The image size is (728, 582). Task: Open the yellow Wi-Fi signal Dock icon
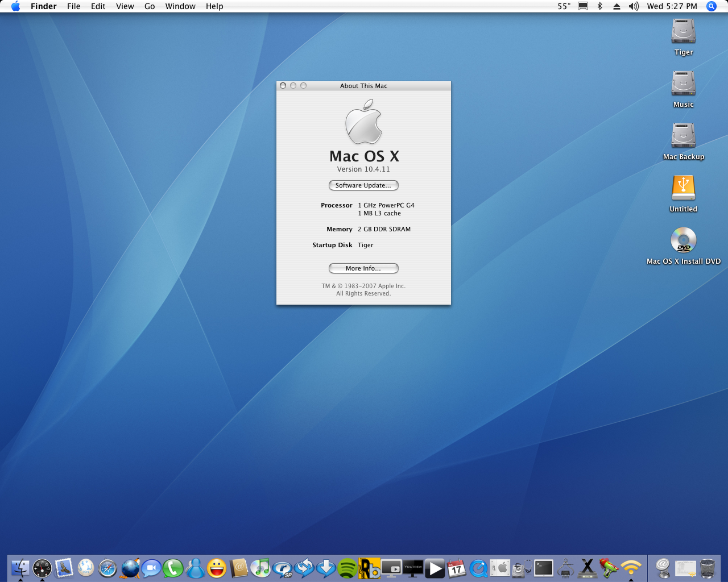[x=631, y=568]
